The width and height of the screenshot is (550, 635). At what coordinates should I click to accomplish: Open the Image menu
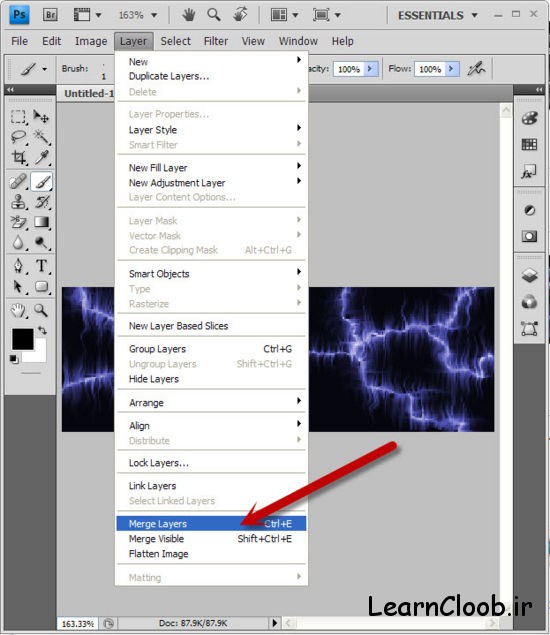coord(91,41)
